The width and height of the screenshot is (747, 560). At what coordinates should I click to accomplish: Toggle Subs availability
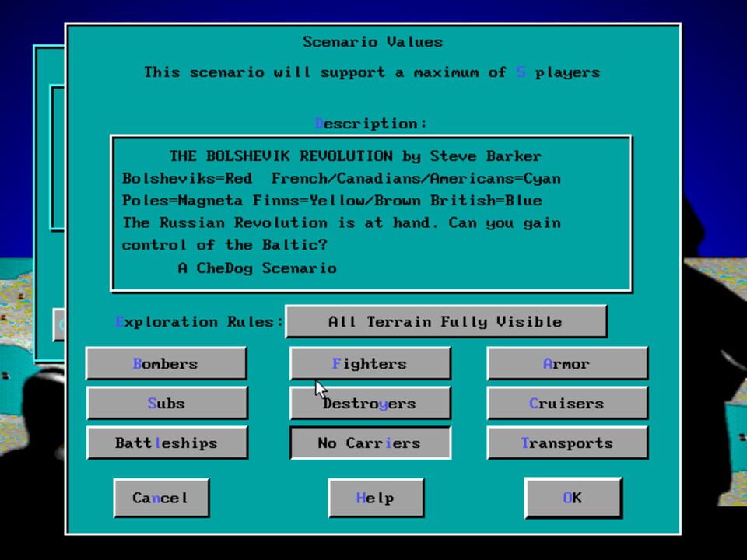[x=166, y=403]
